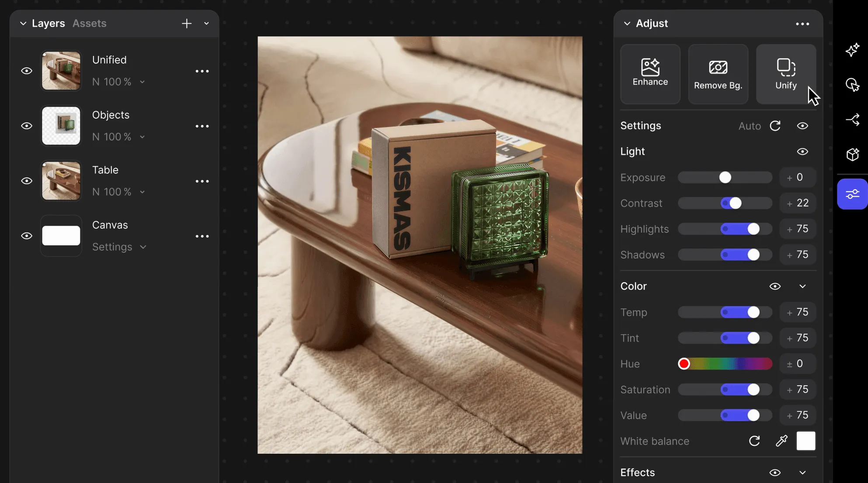The width and height of the screenshot is (868, 483).
Task: Add a new layer with plus icon
Action: (x=187, y=24)
